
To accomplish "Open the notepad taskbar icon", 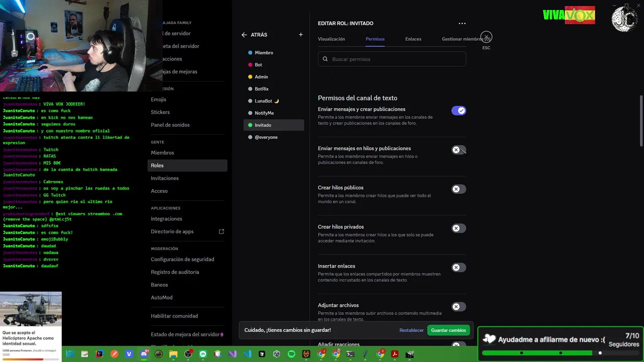I will click(85, 354).
